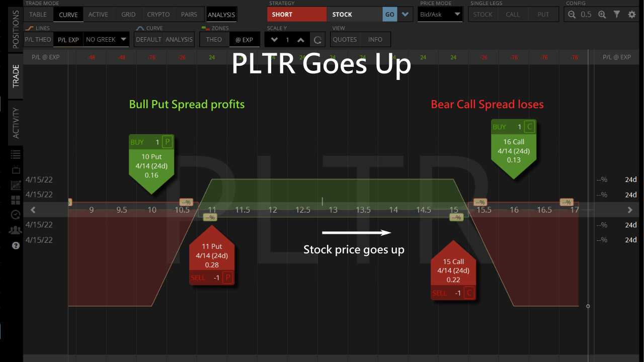Image resolution: width=644 pixels, height=362 pixels.
Task: Zoom out with the Config minus magnifier
Action: (572, 15)
